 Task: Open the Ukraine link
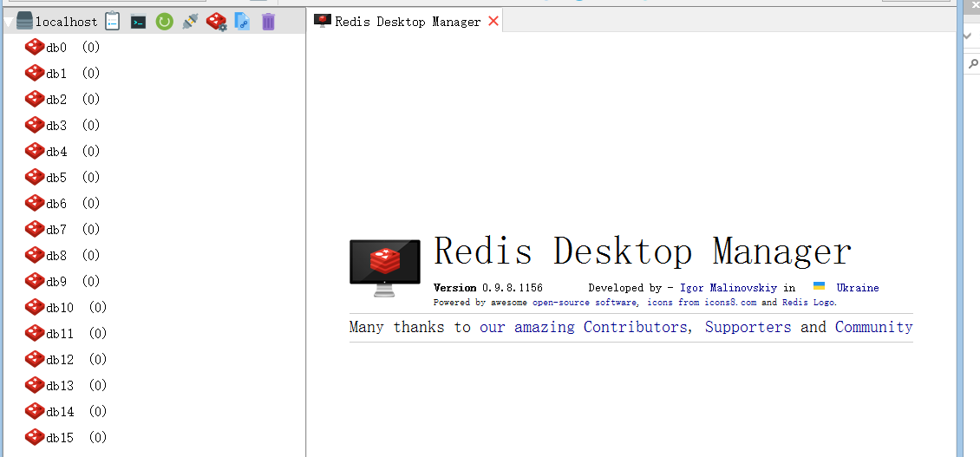point(858,288)
